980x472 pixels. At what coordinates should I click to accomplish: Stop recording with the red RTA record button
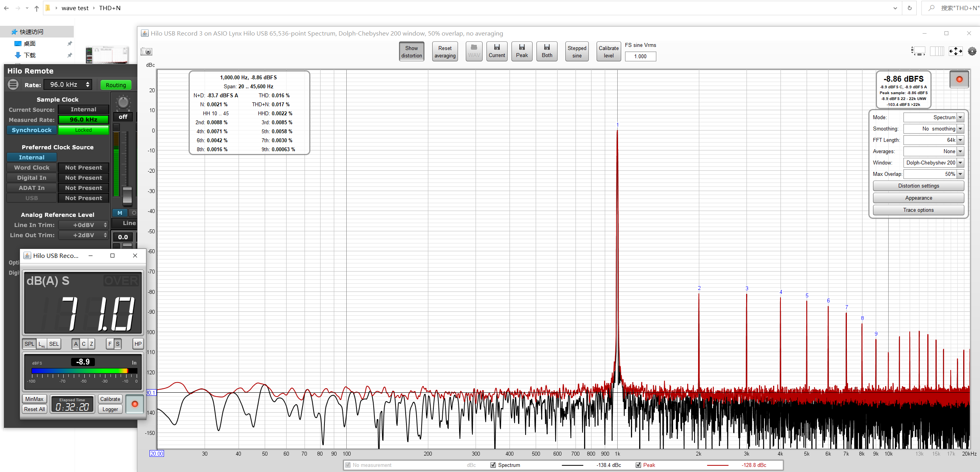[x=959, y=79]
